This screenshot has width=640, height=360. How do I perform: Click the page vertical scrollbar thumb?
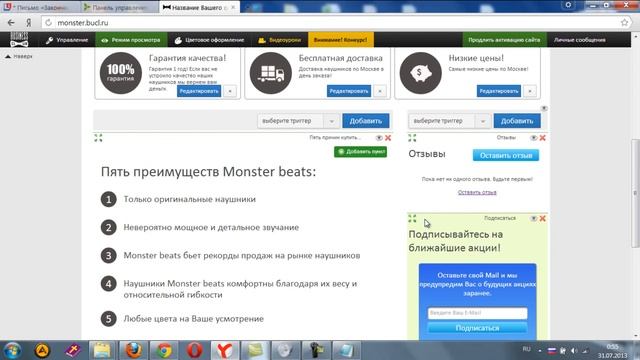636,193
